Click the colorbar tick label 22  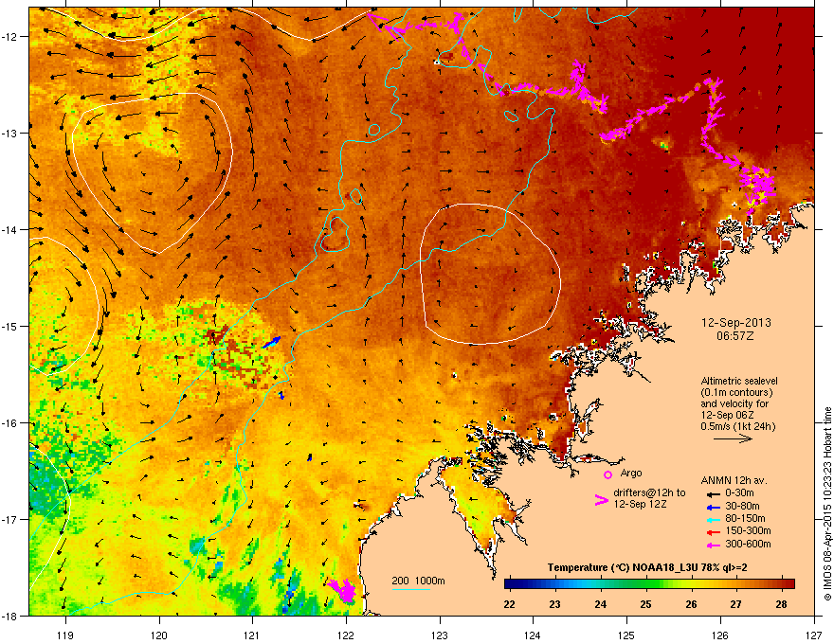pyautogui.click(x=509, y=604)
